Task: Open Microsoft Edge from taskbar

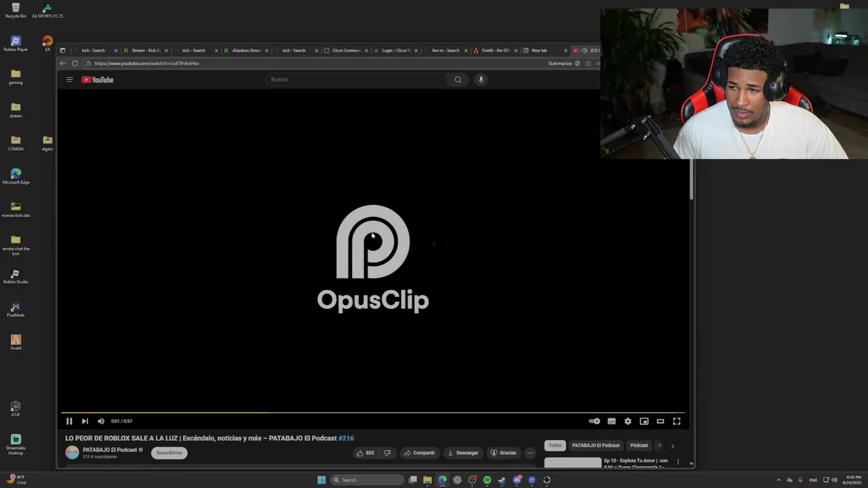Action: point(442,480)
